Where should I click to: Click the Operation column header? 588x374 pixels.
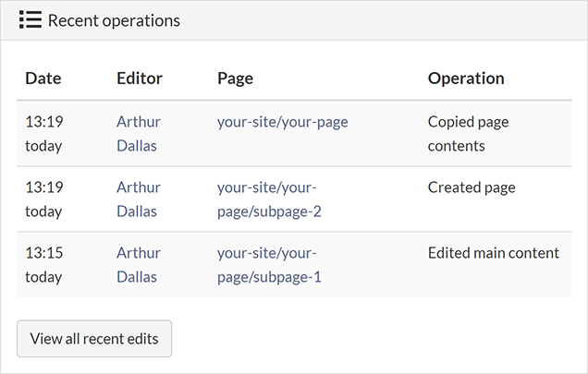466,78
